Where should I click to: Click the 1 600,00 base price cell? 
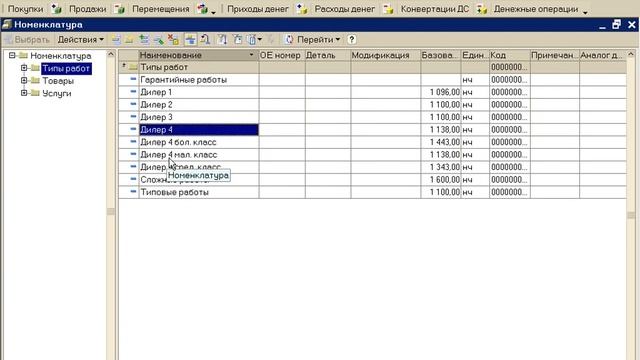(x=441, y=180)
